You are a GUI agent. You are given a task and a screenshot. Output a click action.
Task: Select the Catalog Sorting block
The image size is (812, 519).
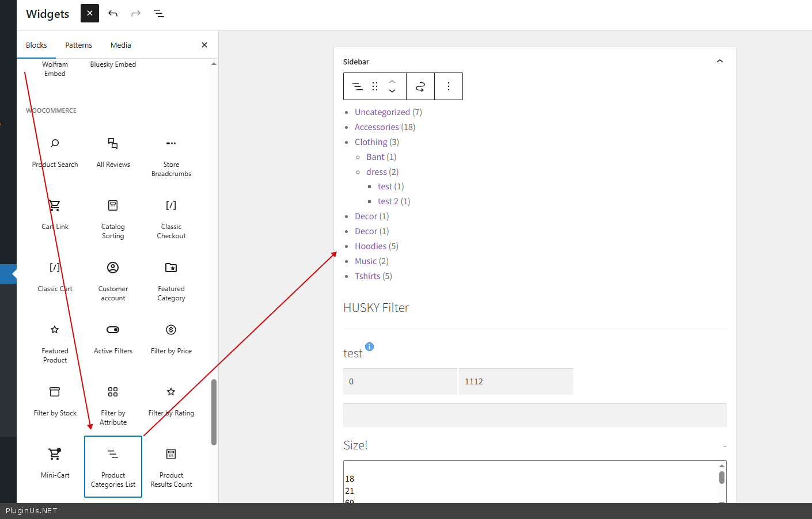[113, 219]
